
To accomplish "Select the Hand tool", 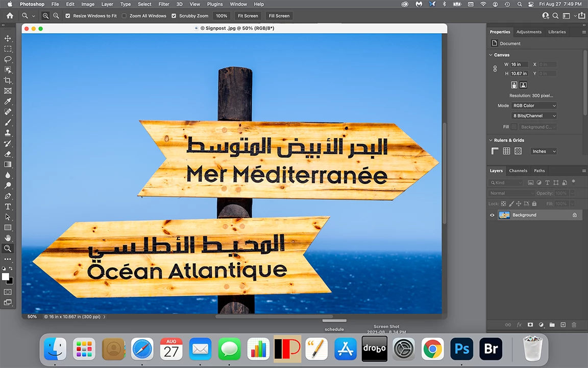I will (x=8, y=238).
